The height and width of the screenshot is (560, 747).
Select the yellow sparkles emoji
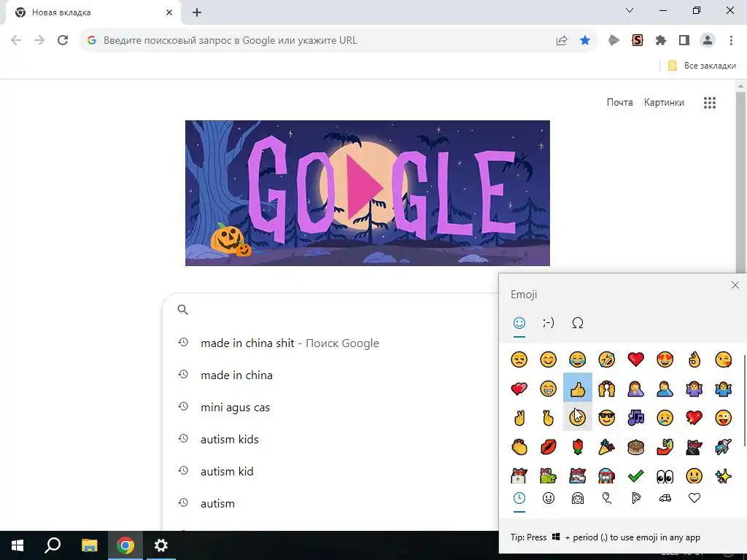click(723, 475)
